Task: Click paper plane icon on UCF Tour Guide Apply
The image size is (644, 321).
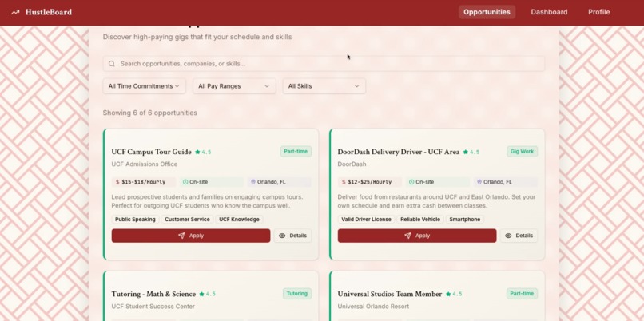Action: pyautogui.click(x=181, y=236)
